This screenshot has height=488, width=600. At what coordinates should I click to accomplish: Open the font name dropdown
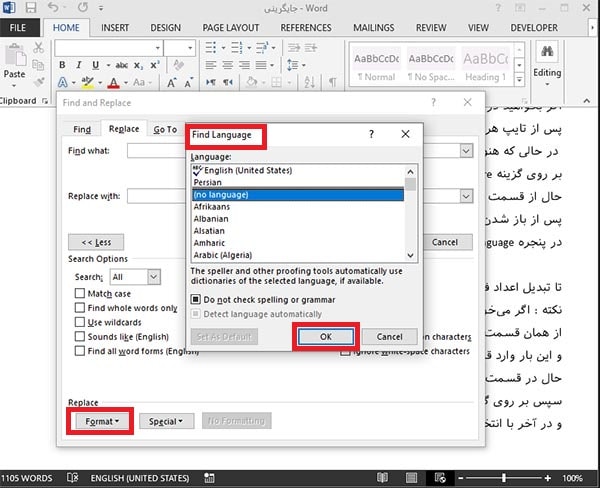point(158,48)
